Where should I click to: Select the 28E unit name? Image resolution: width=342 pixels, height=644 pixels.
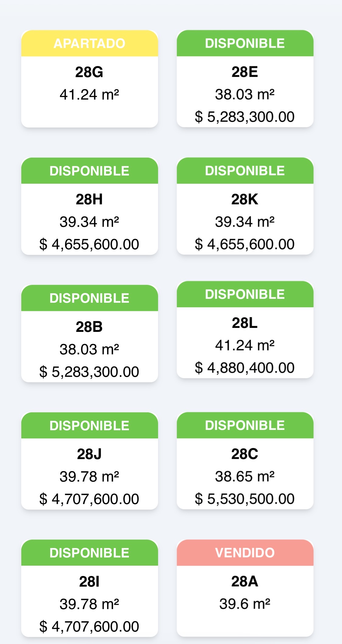(x=245, y=72)
